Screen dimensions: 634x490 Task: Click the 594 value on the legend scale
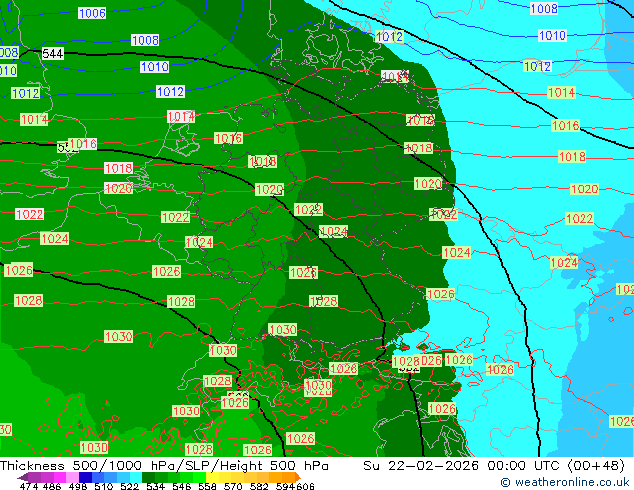point(285,486)
